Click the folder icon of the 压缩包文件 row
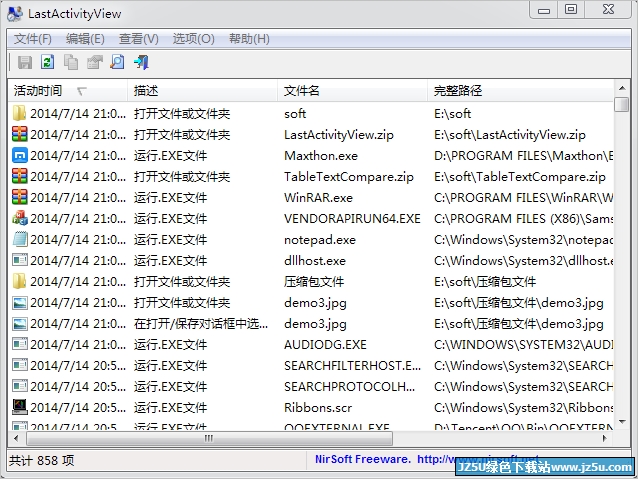 (19, 281)
